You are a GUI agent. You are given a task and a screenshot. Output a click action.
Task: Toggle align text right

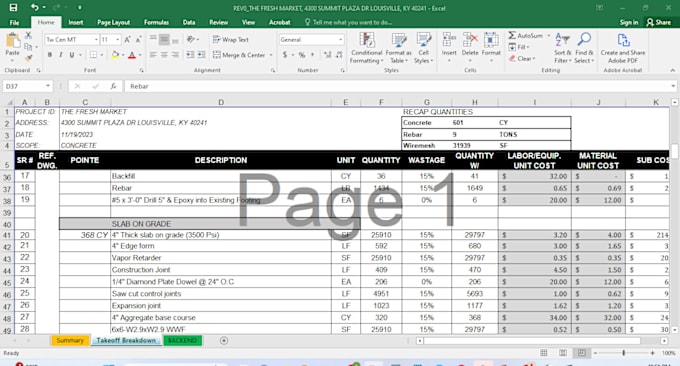tap(175, 55)
